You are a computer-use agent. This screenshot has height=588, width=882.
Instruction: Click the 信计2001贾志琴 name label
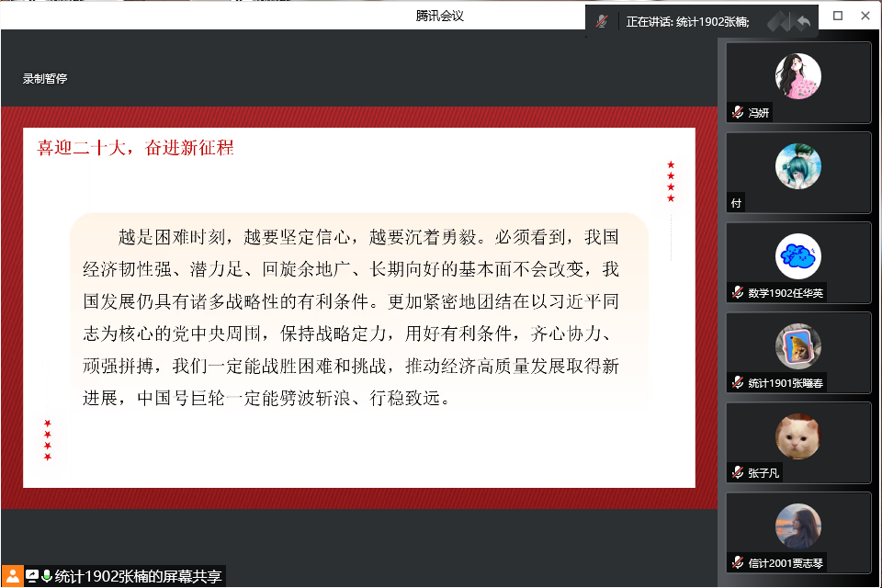(x=786, y=563)
